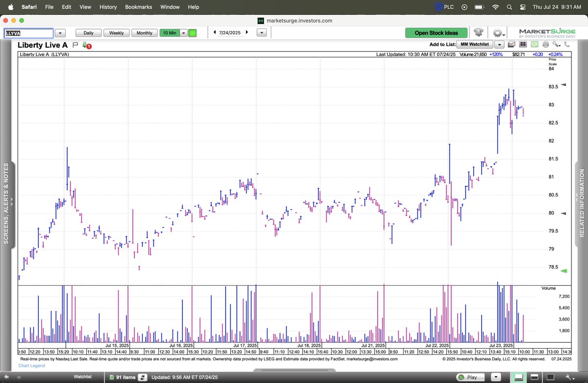Click the PLC shield icon in menu bar
This screenshot has height=383, width=588.
(x=439, y=7)
